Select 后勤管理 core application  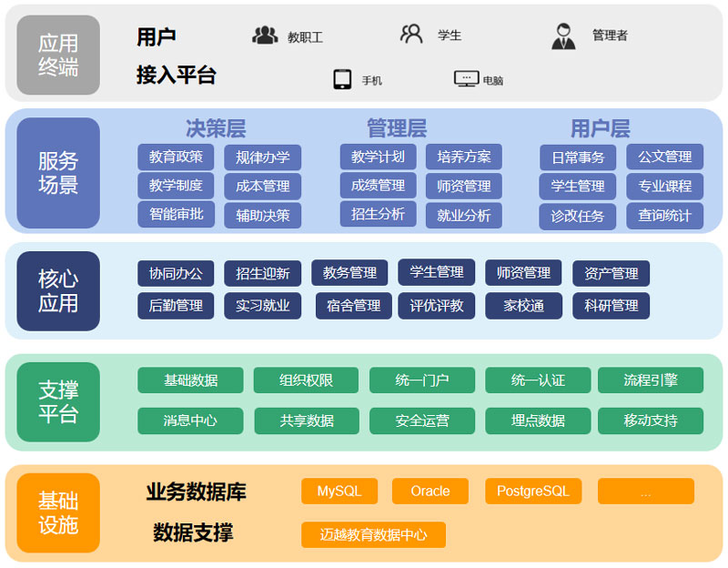point(176,306)
